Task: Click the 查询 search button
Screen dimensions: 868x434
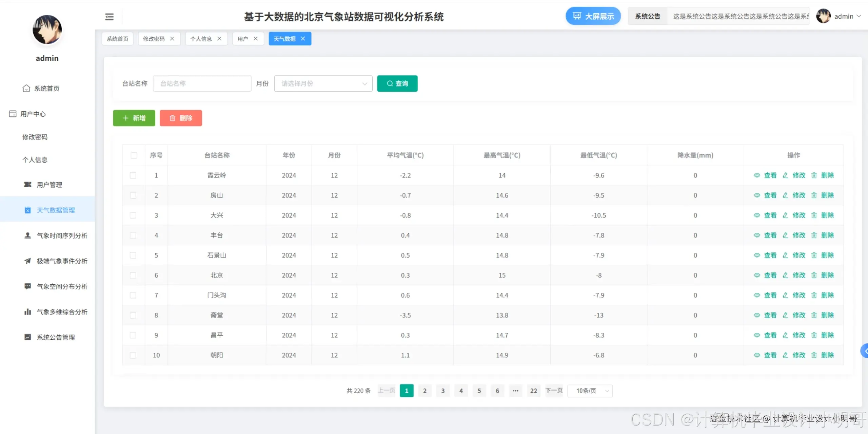Action: click(x=397, y=83)
